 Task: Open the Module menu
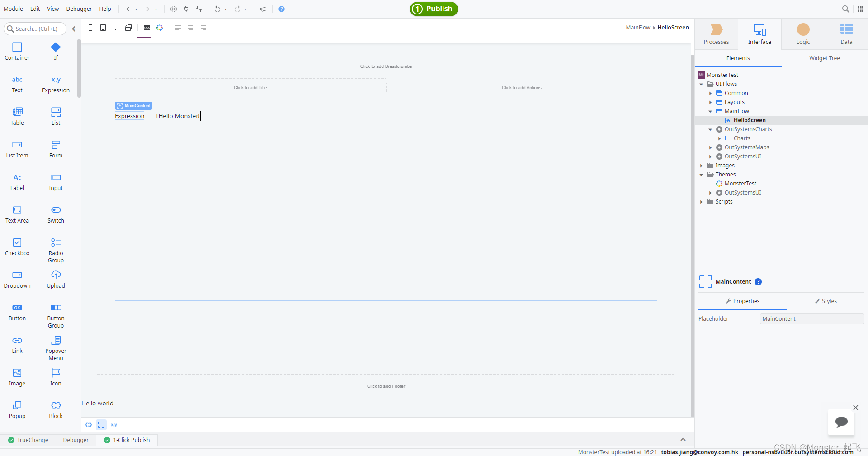pyautogui.click(x=13, y=9)
